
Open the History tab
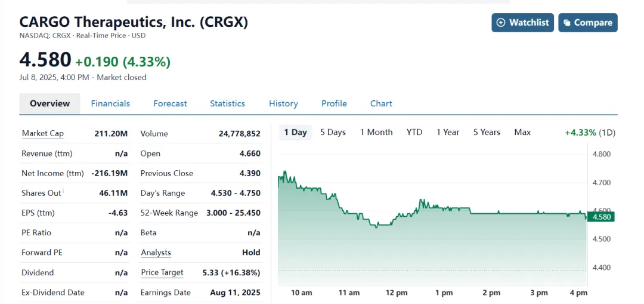(283, 103)
